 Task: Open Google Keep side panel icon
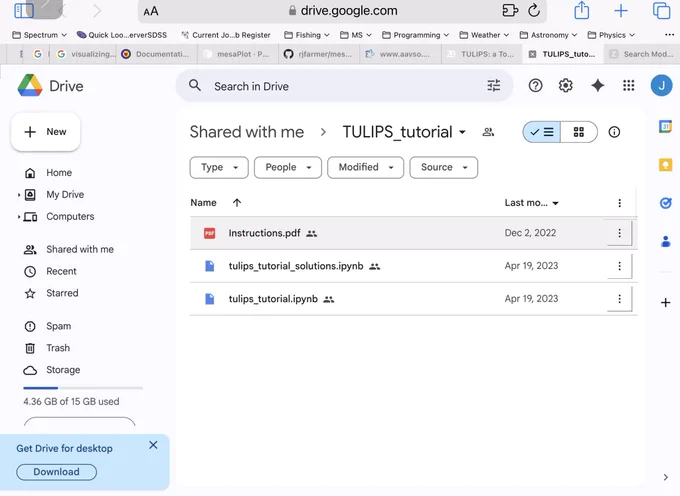(665, 165)
